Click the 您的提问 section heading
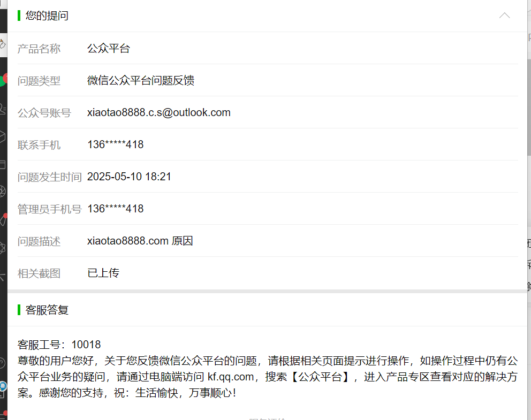This screenshot has width=531, height=420. (x=47, y=16)
